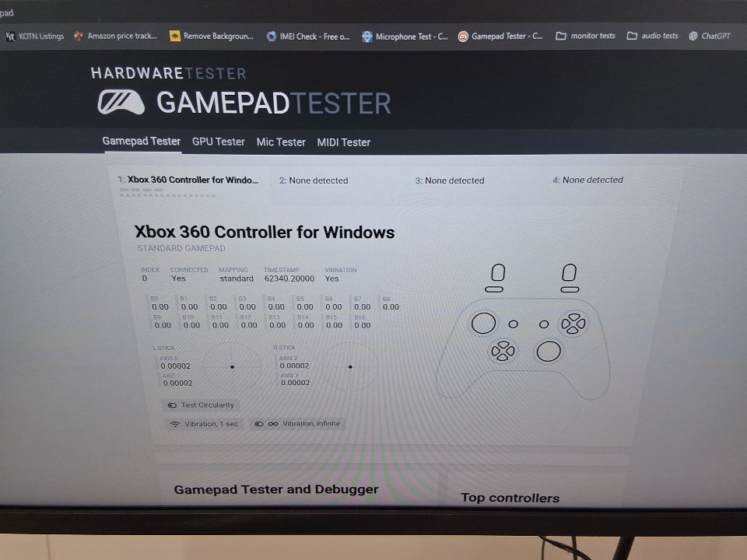Click the L STICK axis visualizer circle
This screenshot has width=747, height=560.
(x=233, y=366)
